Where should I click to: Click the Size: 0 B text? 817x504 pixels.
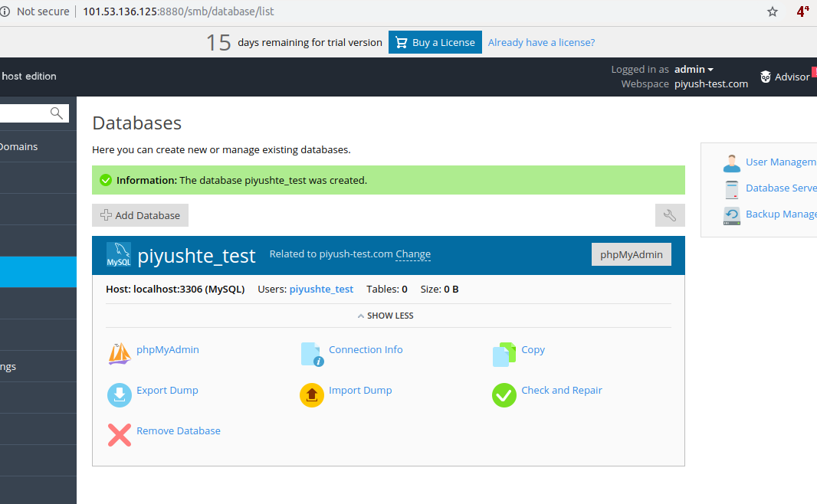click(439, 289)
